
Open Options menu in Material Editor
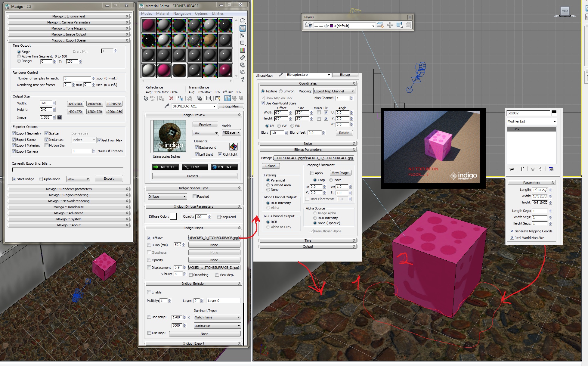(201, 14)
